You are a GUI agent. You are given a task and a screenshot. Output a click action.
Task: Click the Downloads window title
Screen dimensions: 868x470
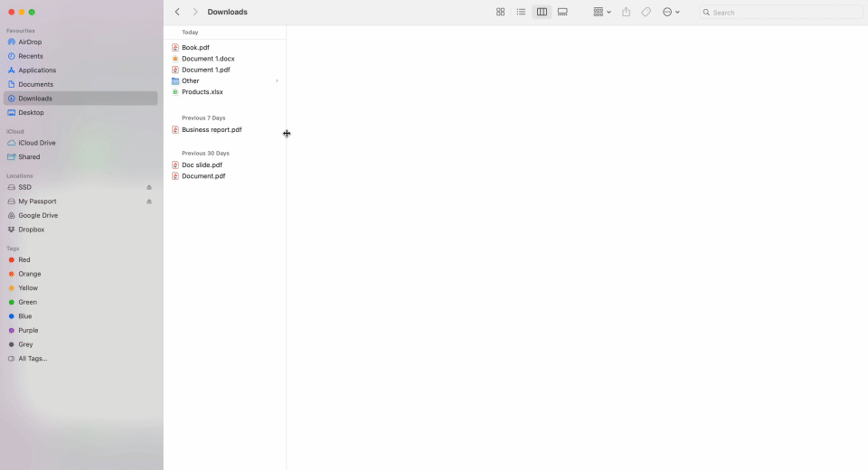tap(228, 12)
